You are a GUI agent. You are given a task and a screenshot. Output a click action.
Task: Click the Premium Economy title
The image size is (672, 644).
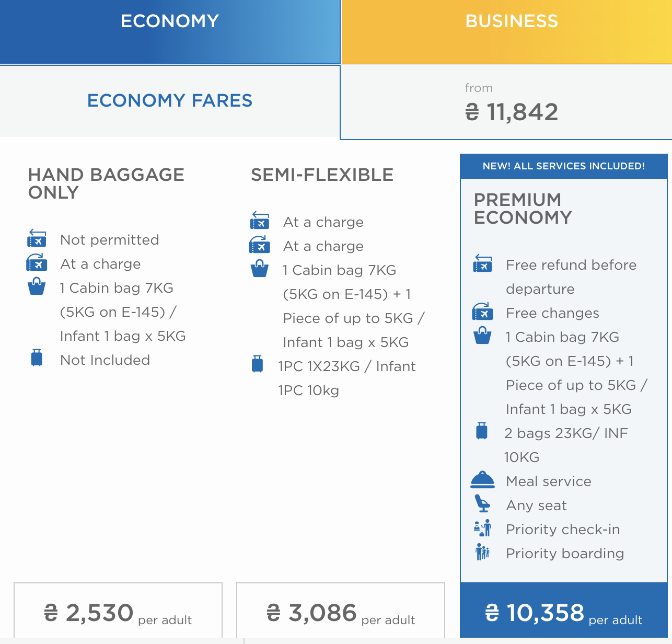click(523, 208)
